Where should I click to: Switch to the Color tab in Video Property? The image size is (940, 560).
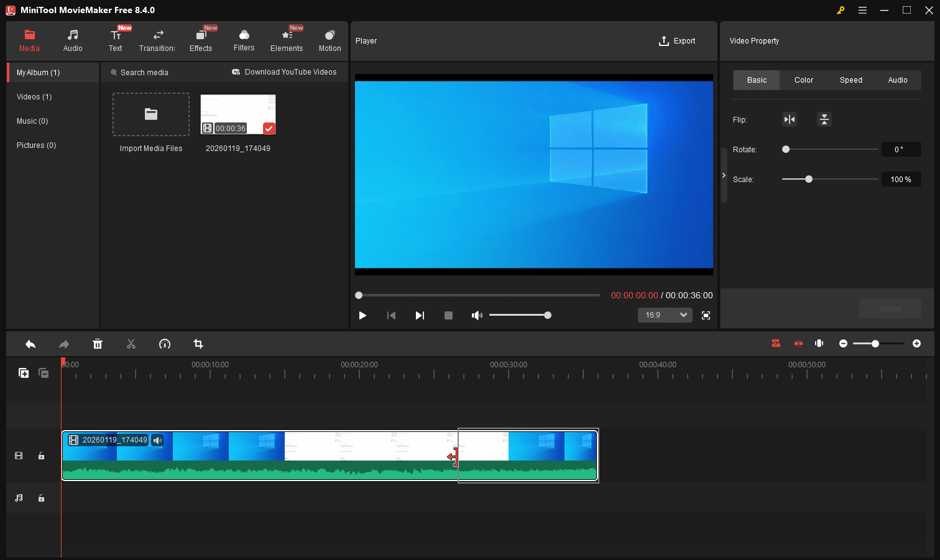click(x=803, y=80)
